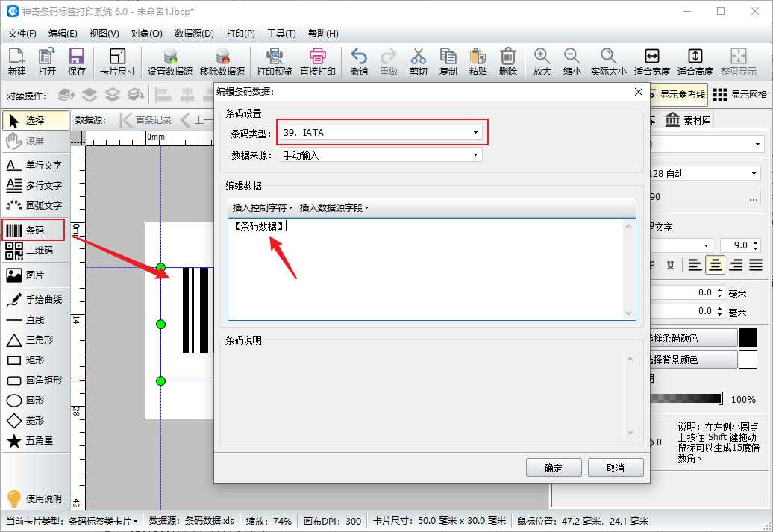The height and width of the screenshot is (532, 773).
Task: Open the 卡片尺寸 card size settings
Action: point(117,62)
